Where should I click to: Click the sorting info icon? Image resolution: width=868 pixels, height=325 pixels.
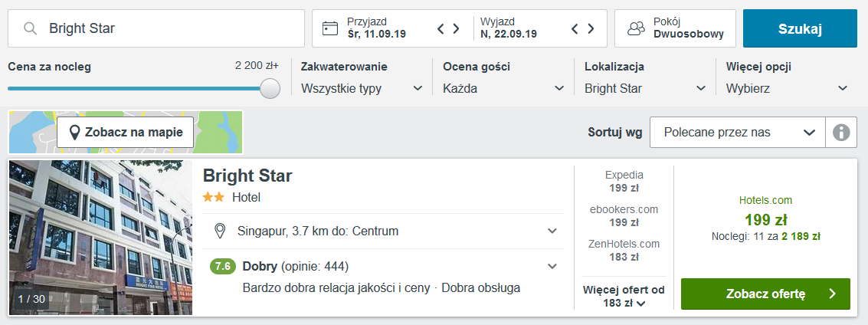841,133
